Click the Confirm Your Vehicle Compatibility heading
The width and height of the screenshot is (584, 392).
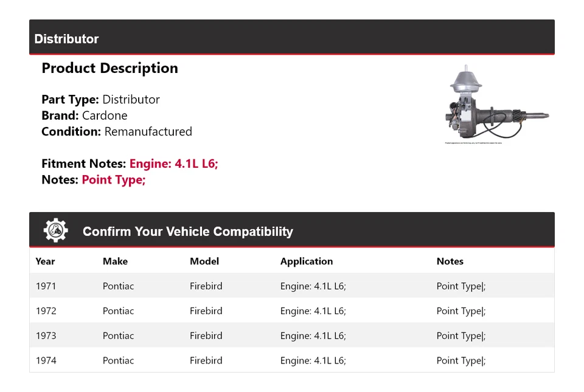(x=187, y=232)
